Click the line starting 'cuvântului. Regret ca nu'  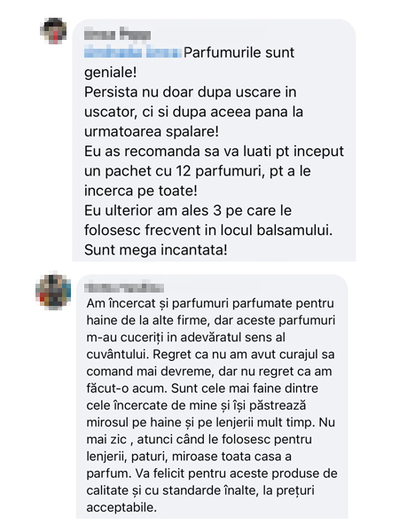pos(211,354)
